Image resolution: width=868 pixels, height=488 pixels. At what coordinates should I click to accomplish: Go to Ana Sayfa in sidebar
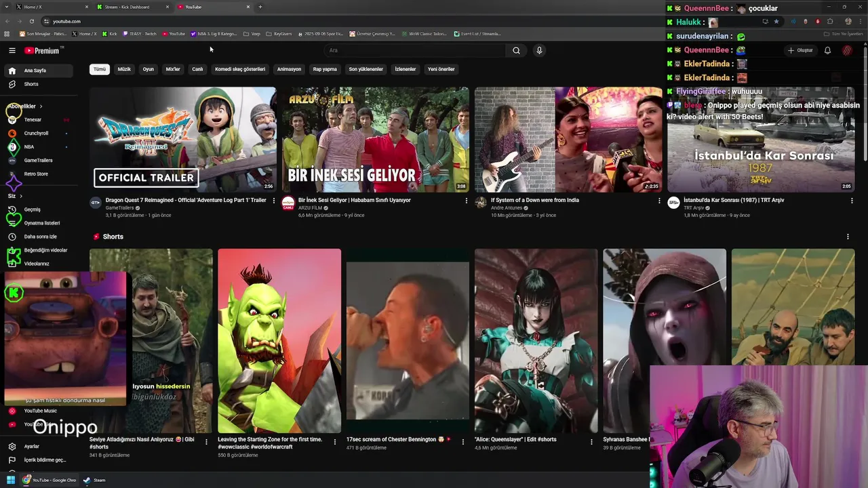pyautogui.click(x=37, y=70)
